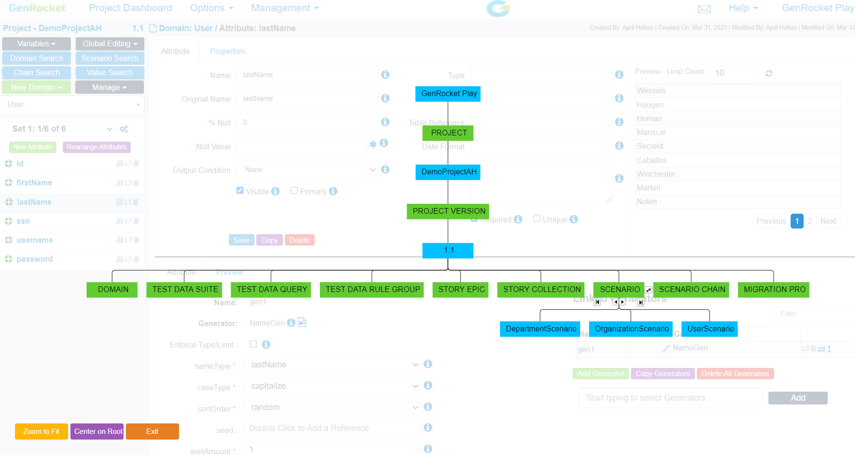
Task: Click the Zoom to Fit button
Action: (41, 432)
